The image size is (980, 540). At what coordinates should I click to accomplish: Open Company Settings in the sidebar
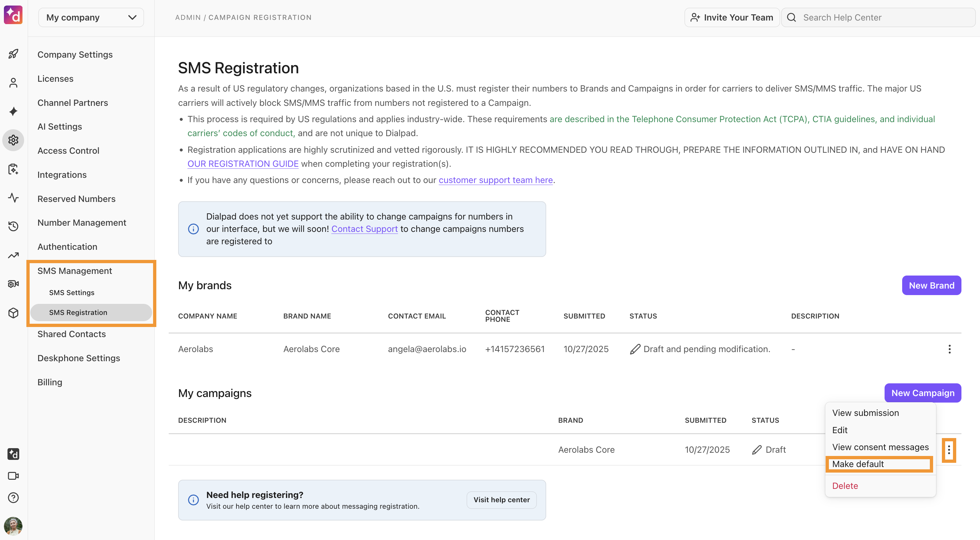[75, 54]
